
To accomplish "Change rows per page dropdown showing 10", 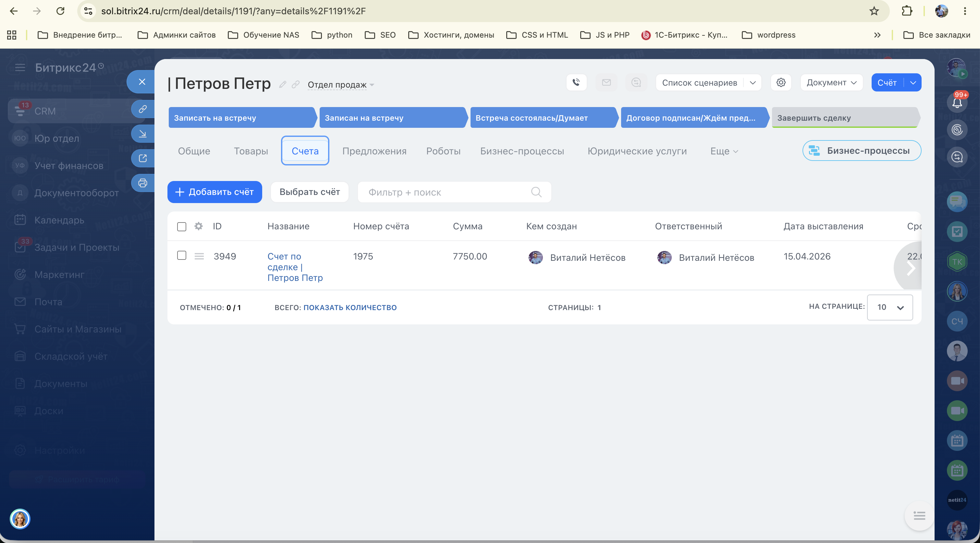I will click(x=889, y=307).
